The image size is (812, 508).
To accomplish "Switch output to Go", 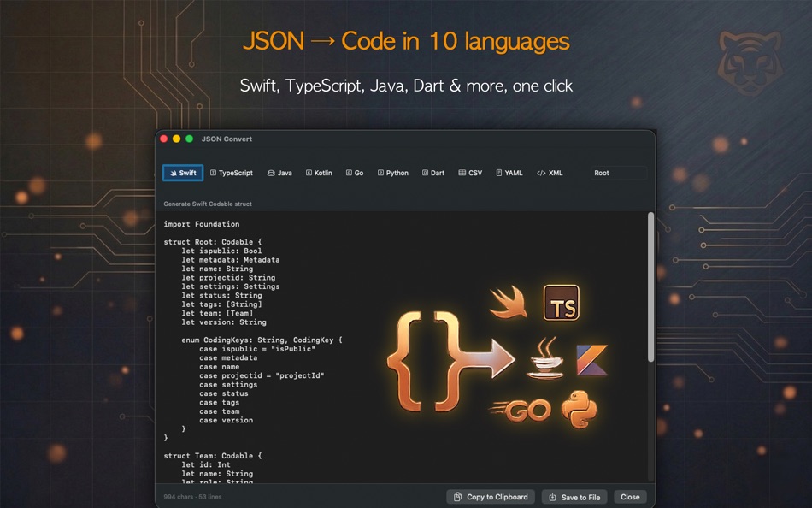I will pos(355,173).
